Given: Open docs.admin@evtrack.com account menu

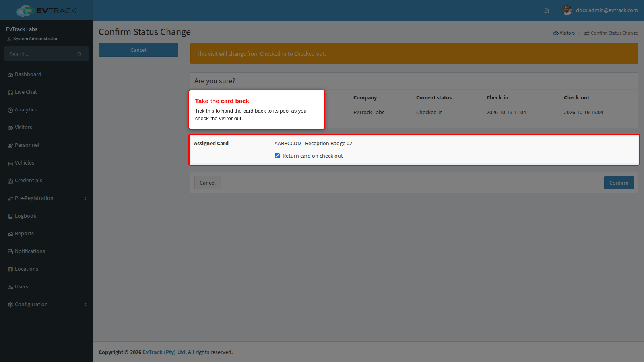Looking at the screenshot, I should tap(607, 10).
